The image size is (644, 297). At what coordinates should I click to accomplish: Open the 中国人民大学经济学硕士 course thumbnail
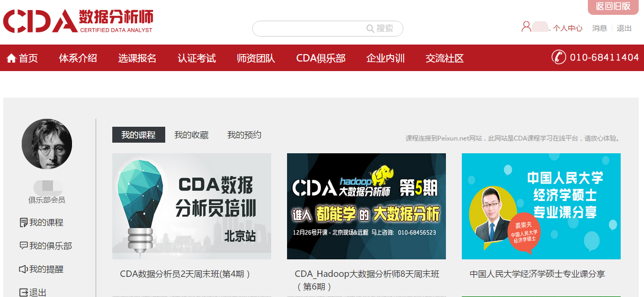click(541, 206)
